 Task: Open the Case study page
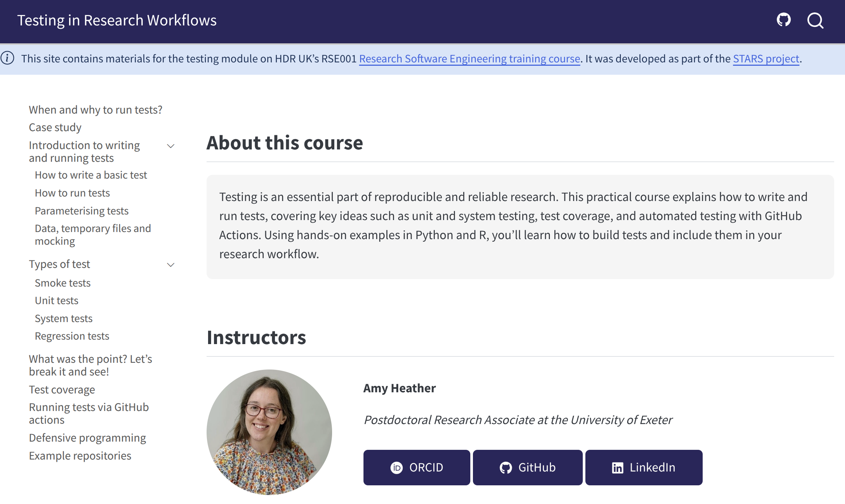[55, 127]
